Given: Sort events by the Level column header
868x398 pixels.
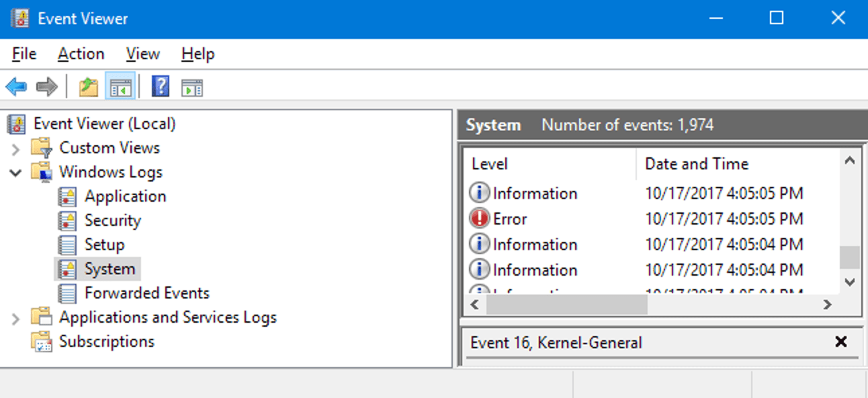Looking at the screenshot, I should click(x=490, y=163).
